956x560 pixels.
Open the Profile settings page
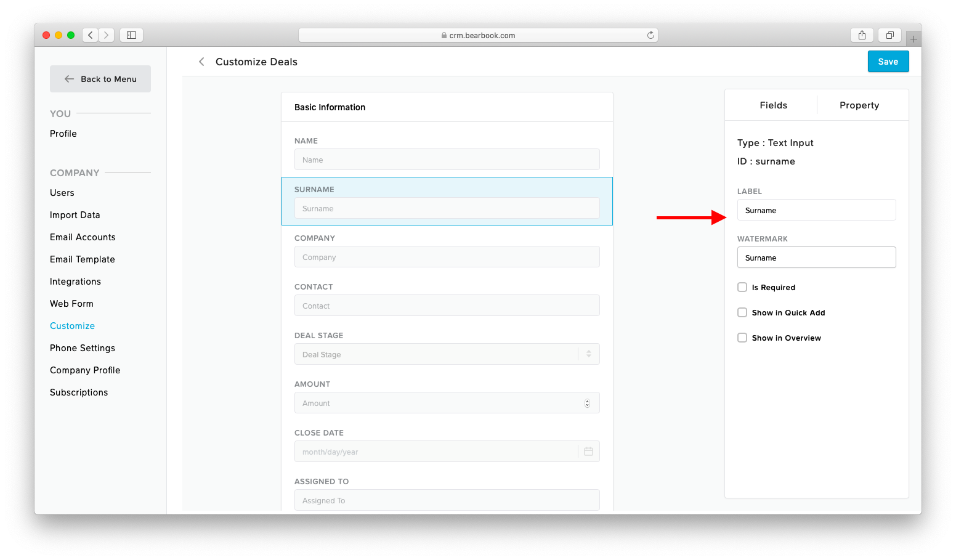pos(63,134)
